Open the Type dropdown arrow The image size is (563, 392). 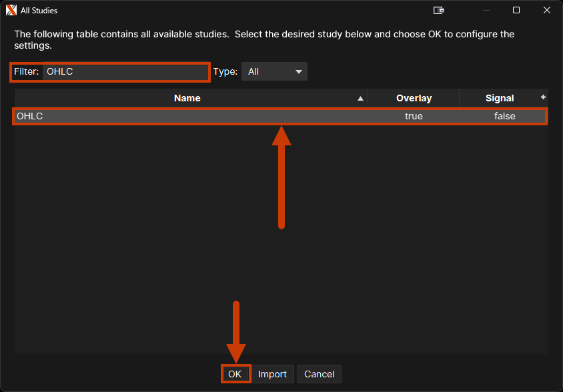[x=298, y=71]
